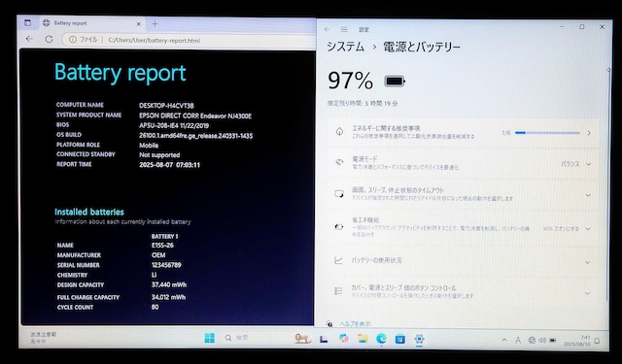Launch File Explorer from the taskbar
This screenshot has width=622, height=364.
pos(363,338)
